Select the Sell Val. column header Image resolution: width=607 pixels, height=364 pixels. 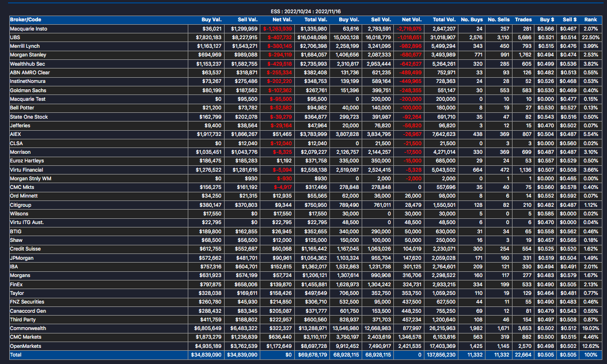coord(248,20)
